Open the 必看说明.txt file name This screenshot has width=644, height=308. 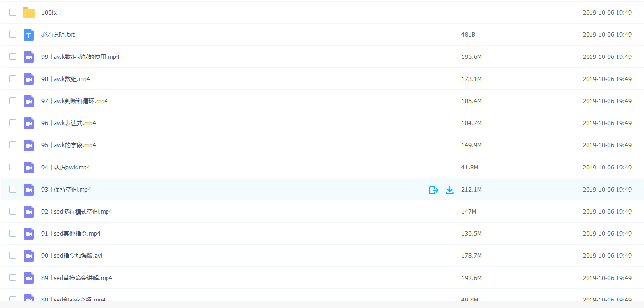tap(58, 35)
